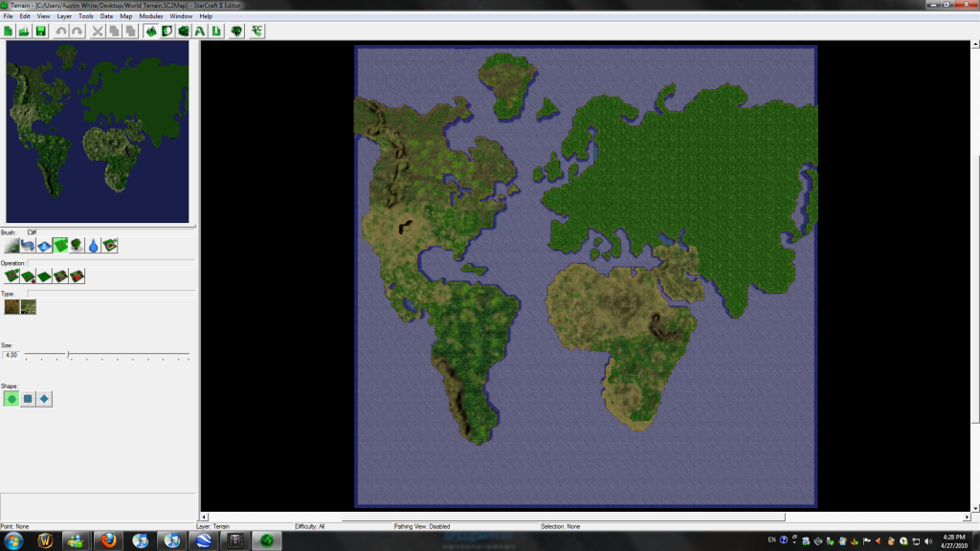This screenshot has width=980, height=551.
Task: Open the Windows Start menu
Action: 13,540
